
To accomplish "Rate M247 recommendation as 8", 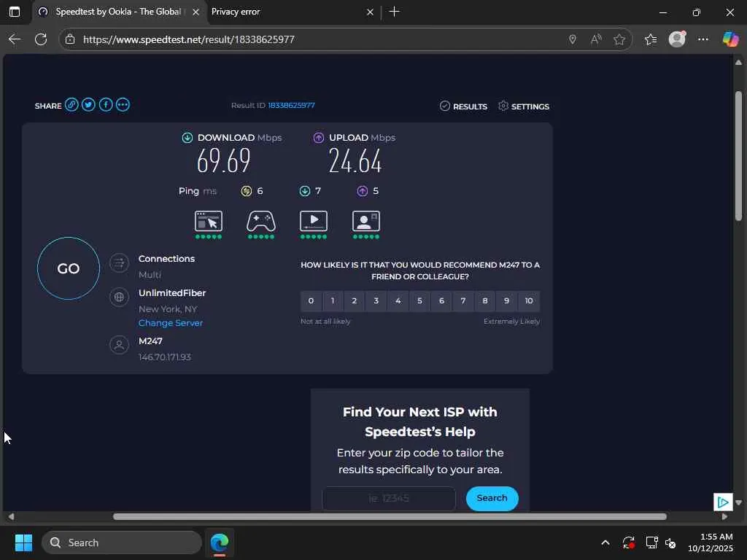I will pos(485,301).
